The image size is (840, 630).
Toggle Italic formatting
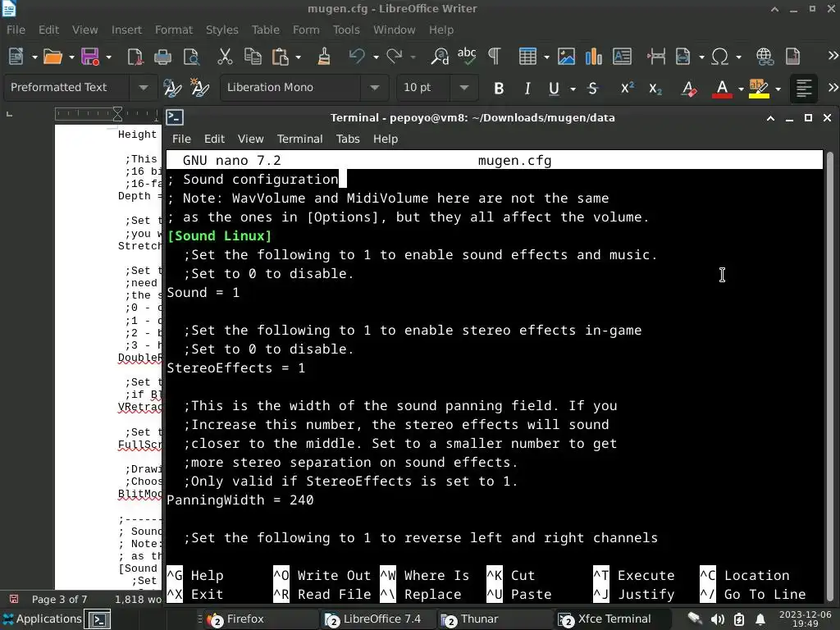coord(527,89)
